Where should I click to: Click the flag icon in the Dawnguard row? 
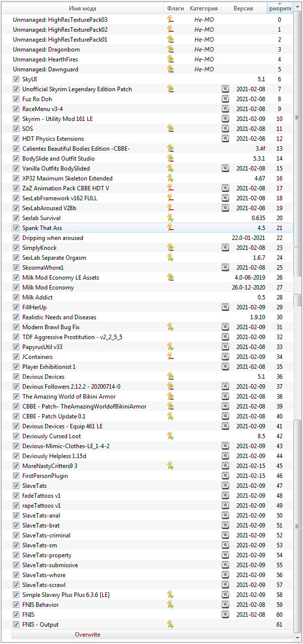pos(171,69)
